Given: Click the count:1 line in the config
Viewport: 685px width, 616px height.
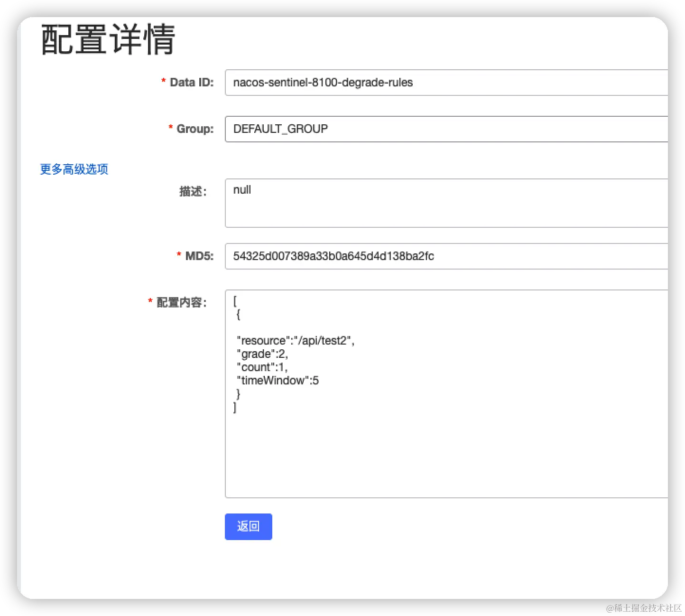Looking at the screenshot, I should [261, 367].
